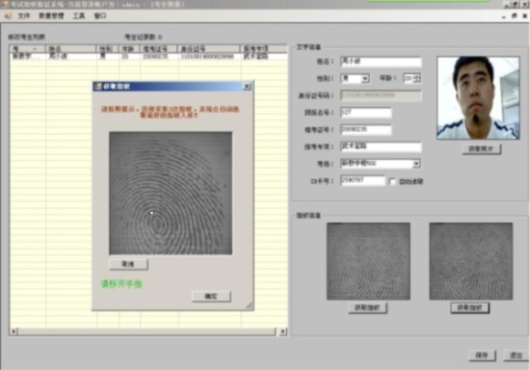
Task: Select the first candidate row in the list
Action: click(149, 56)
